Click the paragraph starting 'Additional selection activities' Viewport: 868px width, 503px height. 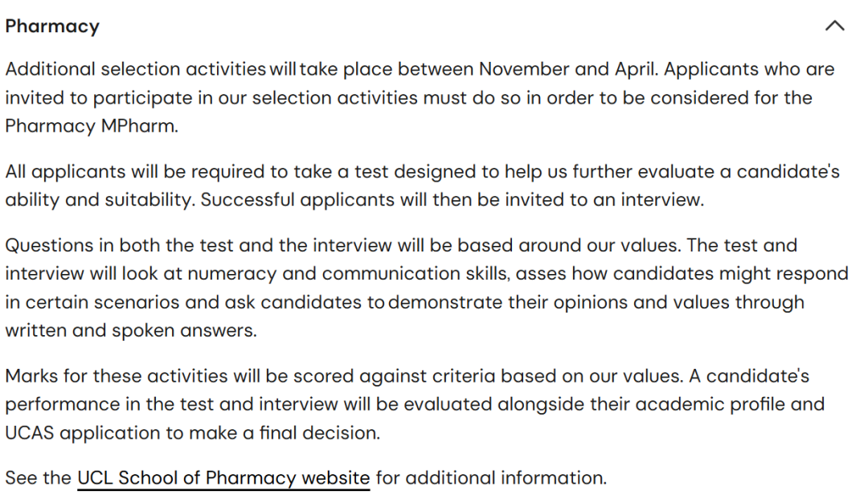point(420,97)
